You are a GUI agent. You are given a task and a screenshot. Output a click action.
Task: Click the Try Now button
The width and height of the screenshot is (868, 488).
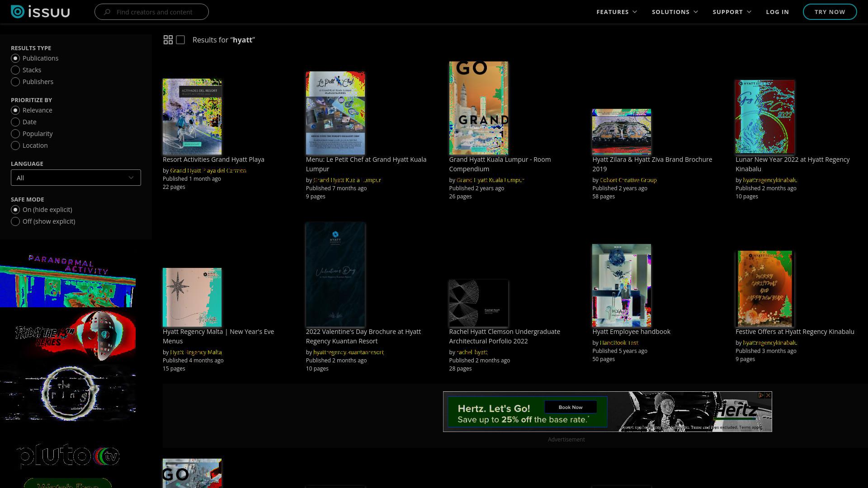pos(830,12)
